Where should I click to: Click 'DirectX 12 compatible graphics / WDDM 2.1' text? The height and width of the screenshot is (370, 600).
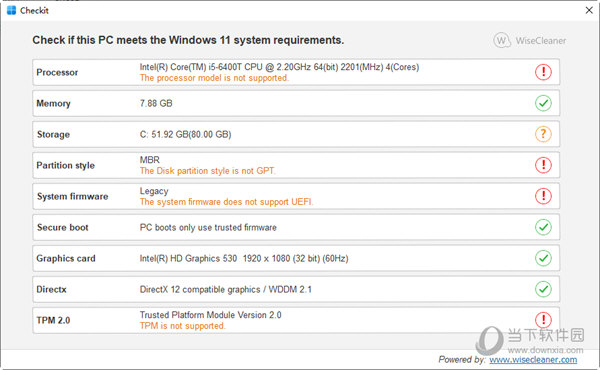(x=225, y=289)
